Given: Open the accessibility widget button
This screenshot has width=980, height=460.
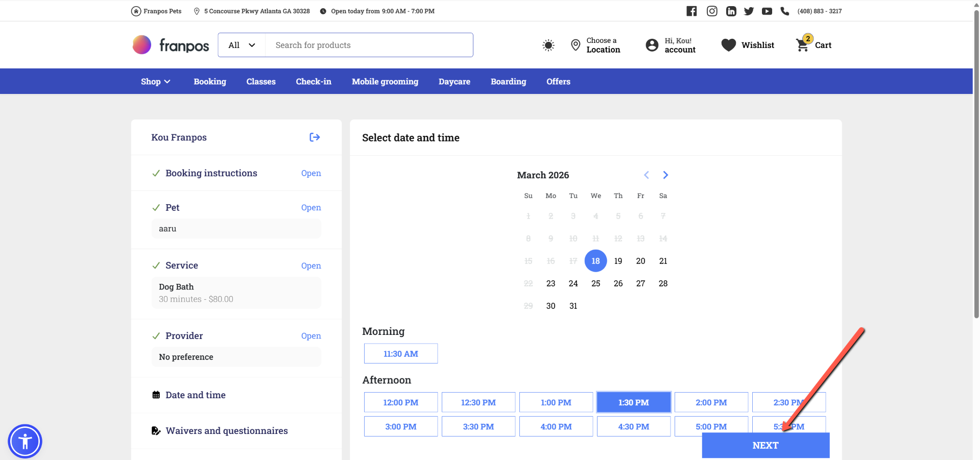Looking at the screenshot, I should pyautogui.click(x=25, y=441).
